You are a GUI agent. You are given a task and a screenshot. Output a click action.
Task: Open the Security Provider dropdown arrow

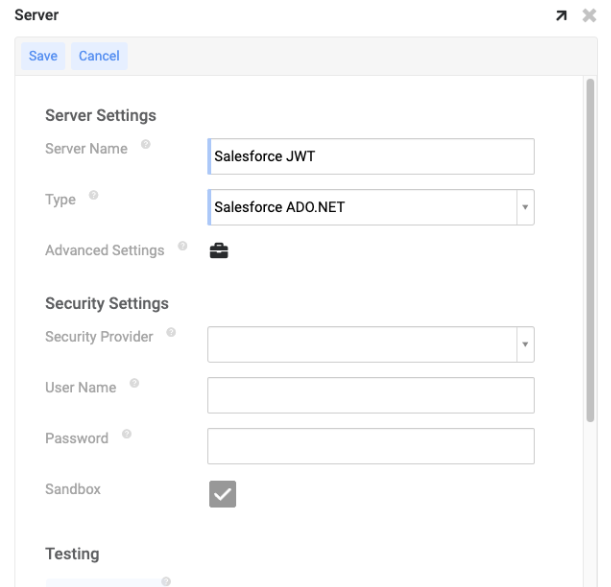click(525, 343)
